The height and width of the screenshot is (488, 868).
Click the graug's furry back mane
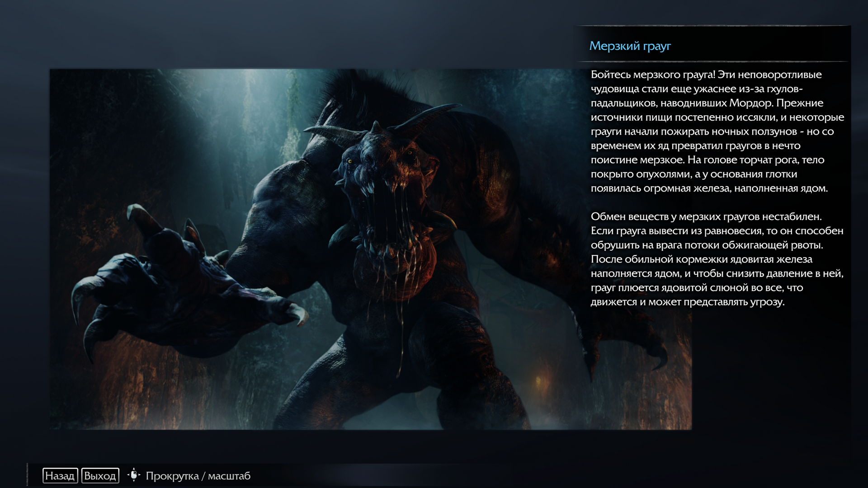click(362, 90)
